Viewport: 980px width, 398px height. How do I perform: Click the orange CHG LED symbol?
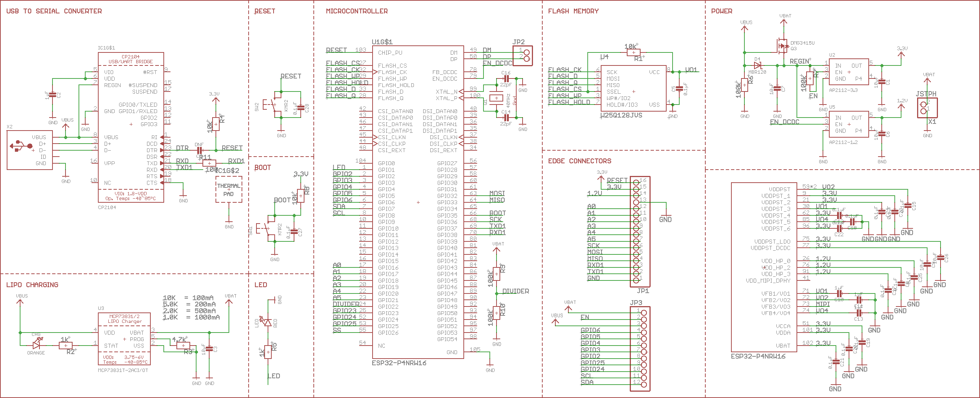(x=36, y=344)
